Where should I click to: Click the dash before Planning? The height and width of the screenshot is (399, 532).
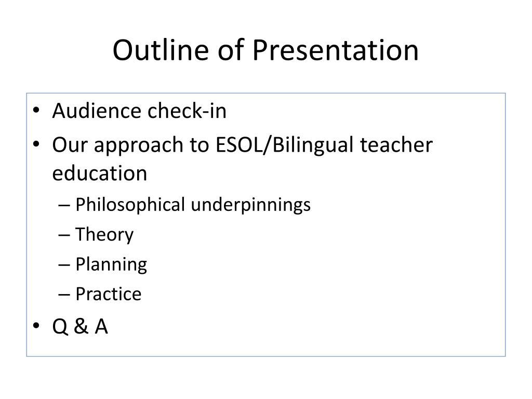click(x=64, y=265)
